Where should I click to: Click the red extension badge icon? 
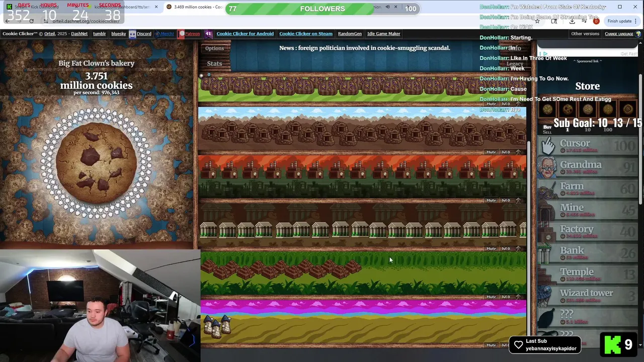point(596,21)
